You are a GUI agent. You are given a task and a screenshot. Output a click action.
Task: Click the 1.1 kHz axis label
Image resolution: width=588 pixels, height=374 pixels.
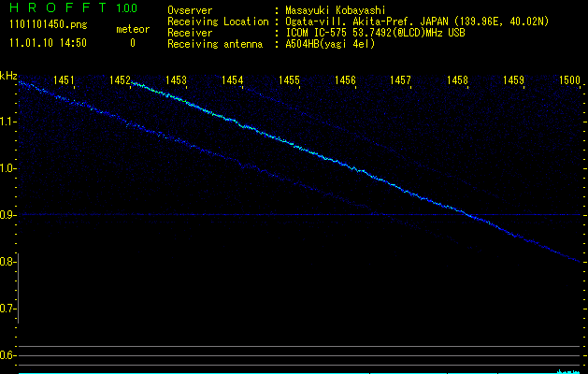[x=7, y=122]
